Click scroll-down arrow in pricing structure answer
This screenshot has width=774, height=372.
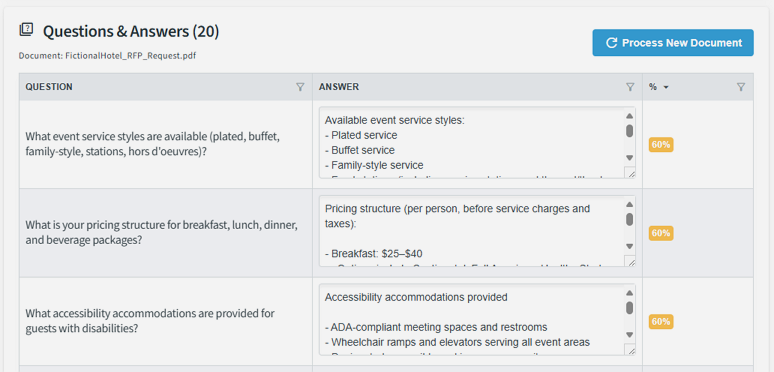(x=629, y=246)
